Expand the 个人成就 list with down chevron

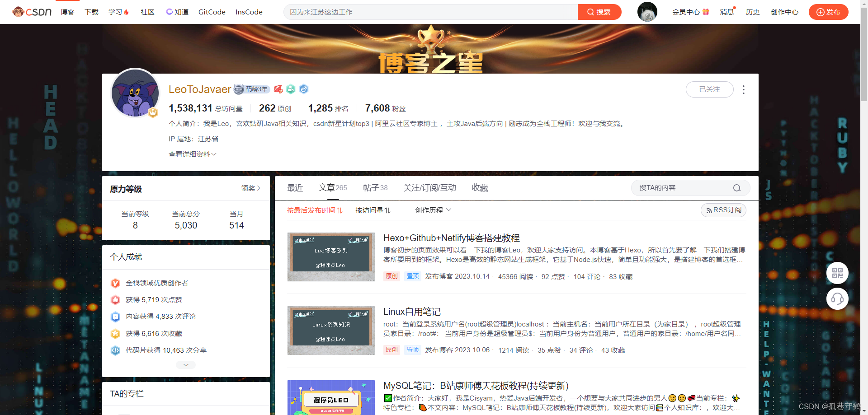pyautogui.click(x=186, y=365)
